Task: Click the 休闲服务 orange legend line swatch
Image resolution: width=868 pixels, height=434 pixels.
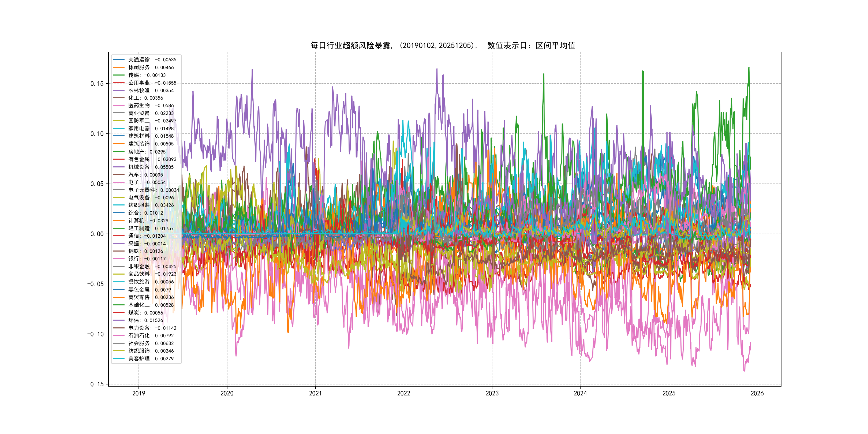Action: point(119,68)
